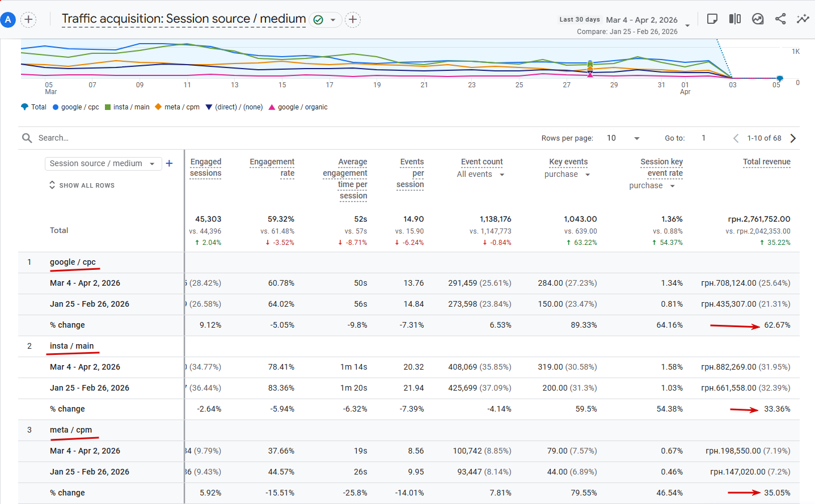Open the share report icon
Screen dimensions: 815x504
pos(780,19)
